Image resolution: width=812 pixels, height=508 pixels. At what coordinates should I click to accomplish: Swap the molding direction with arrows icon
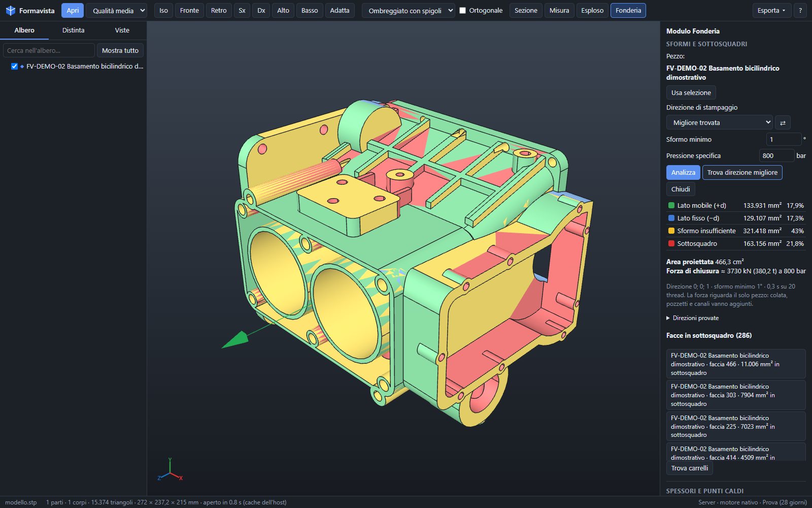pos(783,122)
